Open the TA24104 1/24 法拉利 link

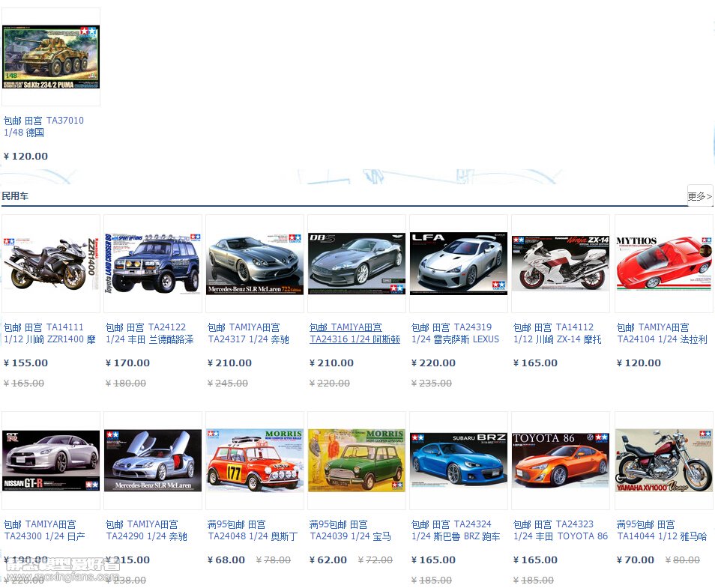[662, 333]
